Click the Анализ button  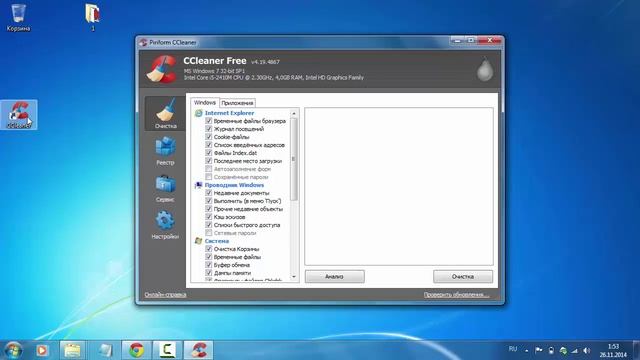click(334, 276)
